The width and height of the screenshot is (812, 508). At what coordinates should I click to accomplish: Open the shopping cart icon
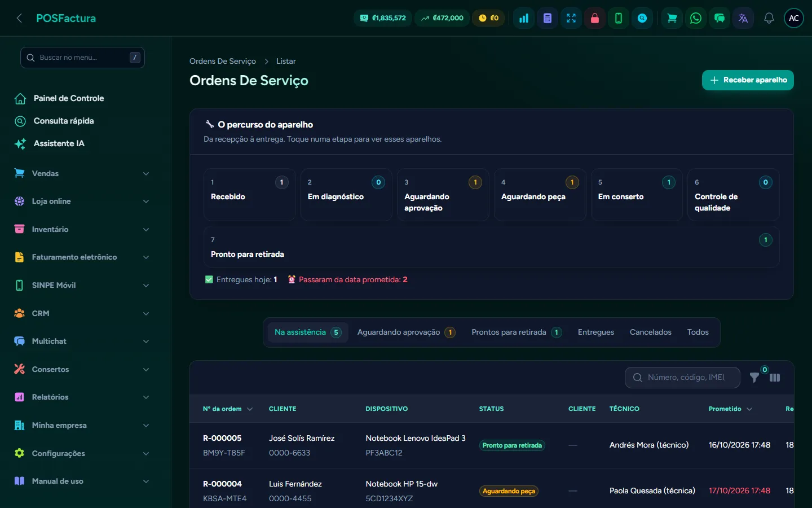[x=672, y=18]
